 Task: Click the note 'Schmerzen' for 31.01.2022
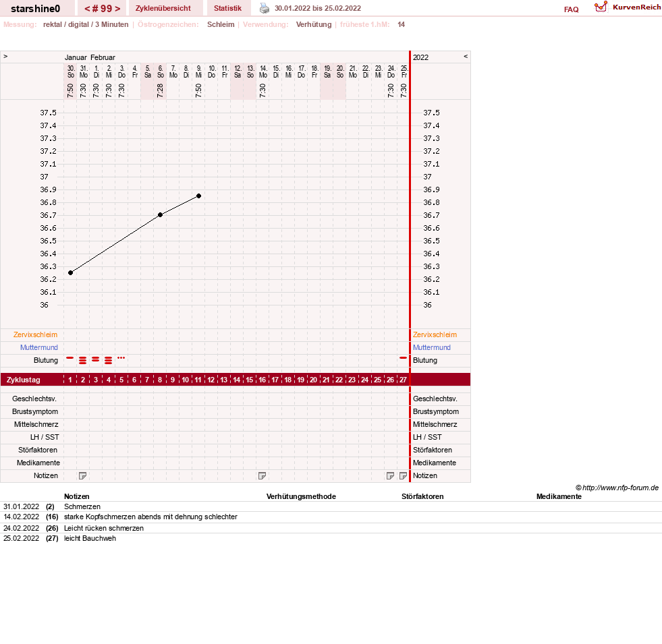pos(82,507)
